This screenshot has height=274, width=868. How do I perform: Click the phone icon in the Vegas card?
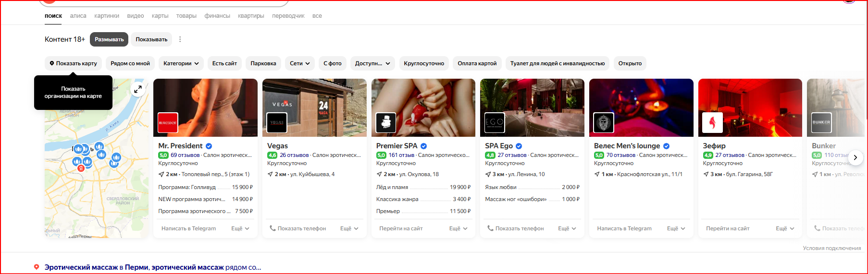[x=273, y=228]
